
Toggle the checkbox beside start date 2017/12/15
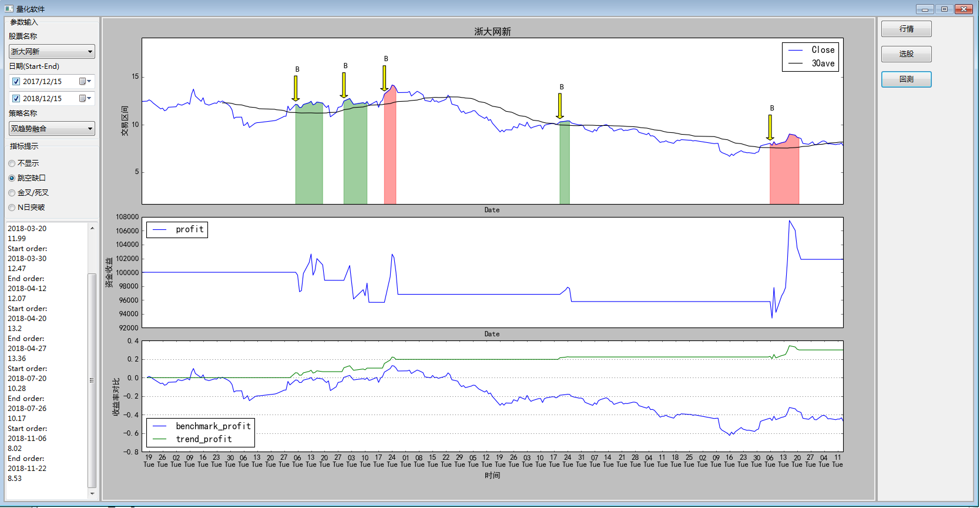tap(16, 82)
